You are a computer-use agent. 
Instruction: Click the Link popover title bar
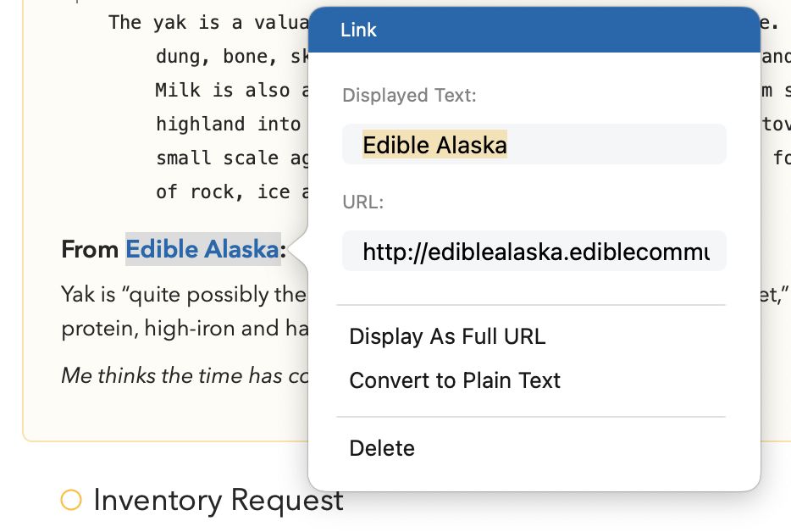coord(534,30)
